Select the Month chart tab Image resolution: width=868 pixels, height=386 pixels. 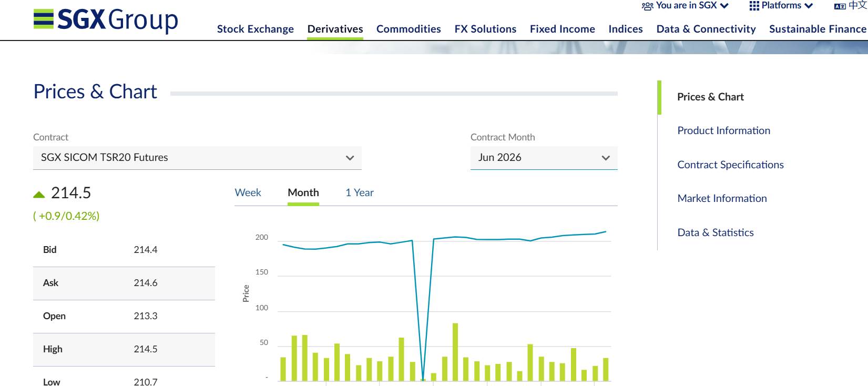point(303,192)
